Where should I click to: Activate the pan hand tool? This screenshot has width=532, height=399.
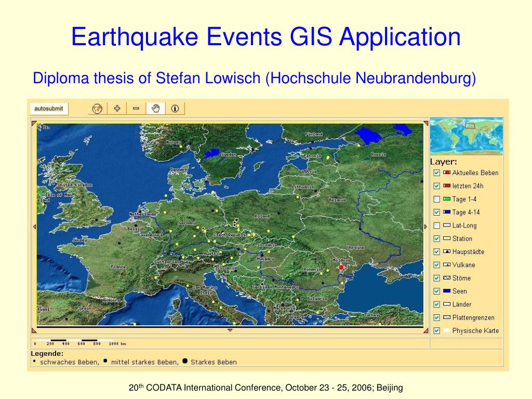tap(155, 109)
